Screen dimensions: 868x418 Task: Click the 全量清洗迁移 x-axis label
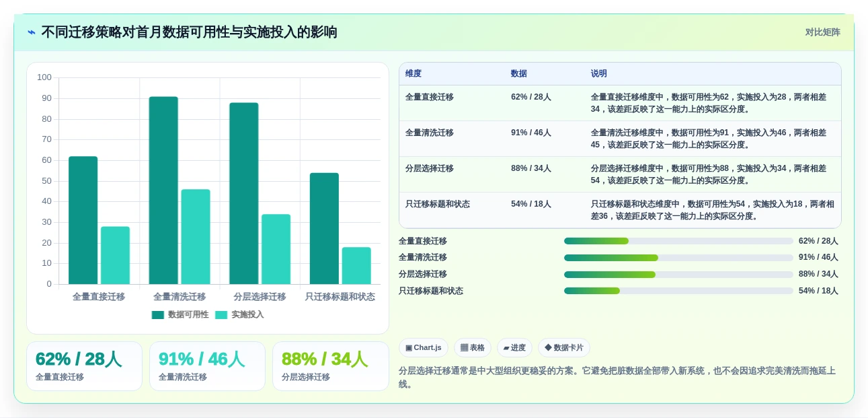[x=180, y=297]
